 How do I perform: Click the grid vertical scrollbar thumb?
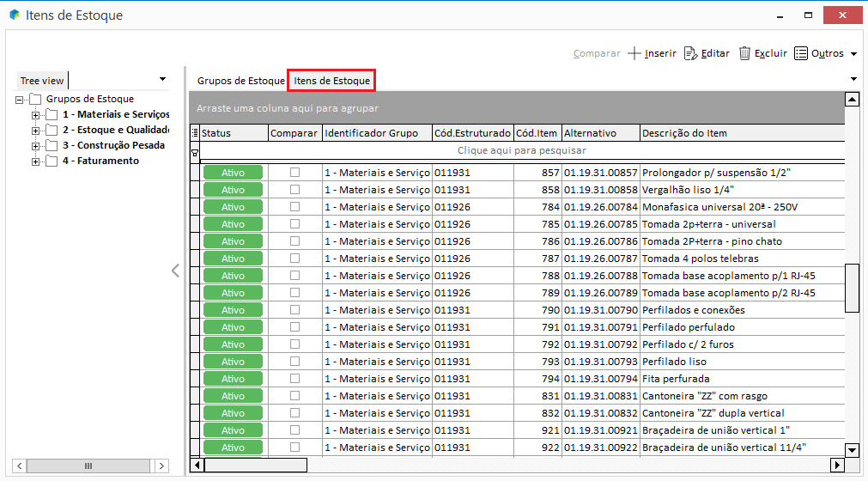tap(852, 289)
